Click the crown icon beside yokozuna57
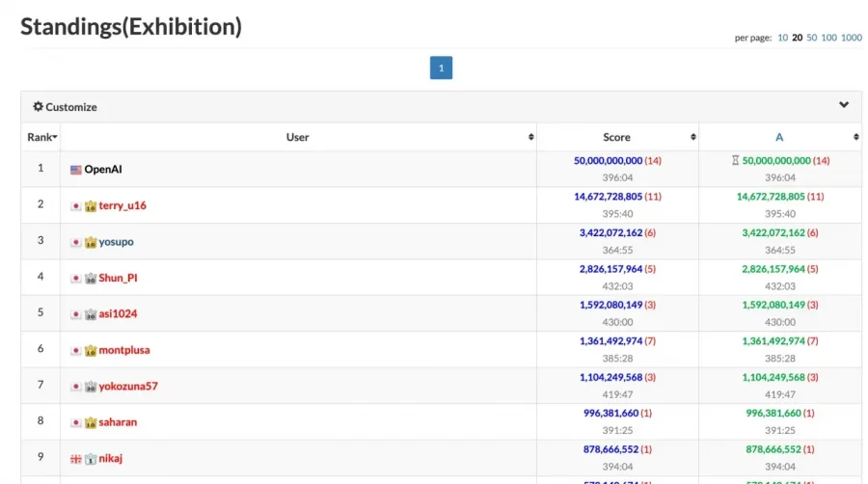 point(91,387)
